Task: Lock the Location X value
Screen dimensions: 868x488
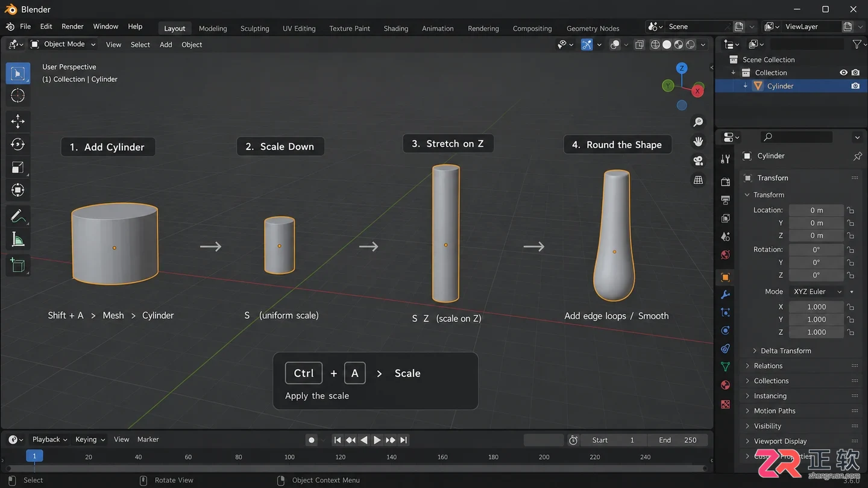Action: (x=851, y=210)
